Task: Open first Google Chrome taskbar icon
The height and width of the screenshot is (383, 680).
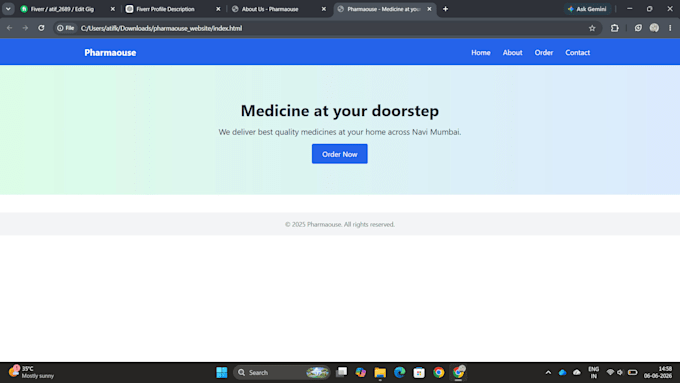Action: (438, 372)
